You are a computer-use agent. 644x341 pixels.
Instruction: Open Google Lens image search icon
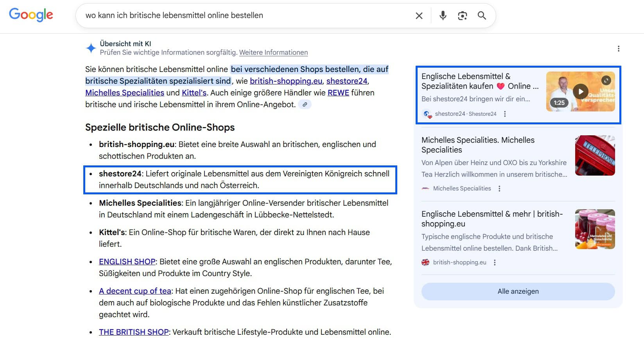[462, 16]
